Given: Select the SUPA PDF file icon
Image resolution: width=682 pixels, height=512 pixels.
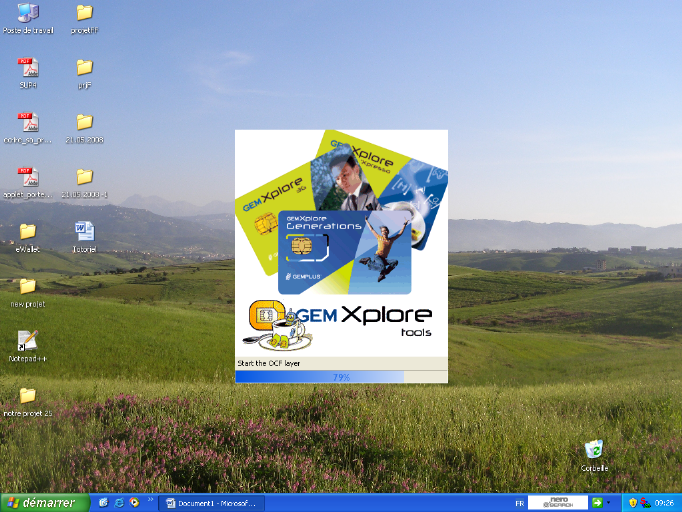Looking at the screenshot, I should [28, 68].
